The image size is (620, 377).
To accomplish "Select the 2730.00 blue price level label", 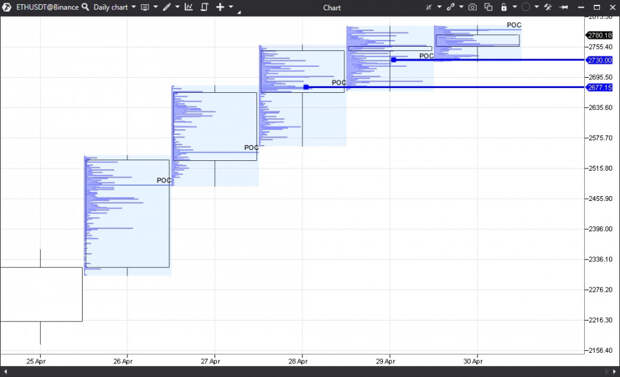I will click(x=599, y=60).
